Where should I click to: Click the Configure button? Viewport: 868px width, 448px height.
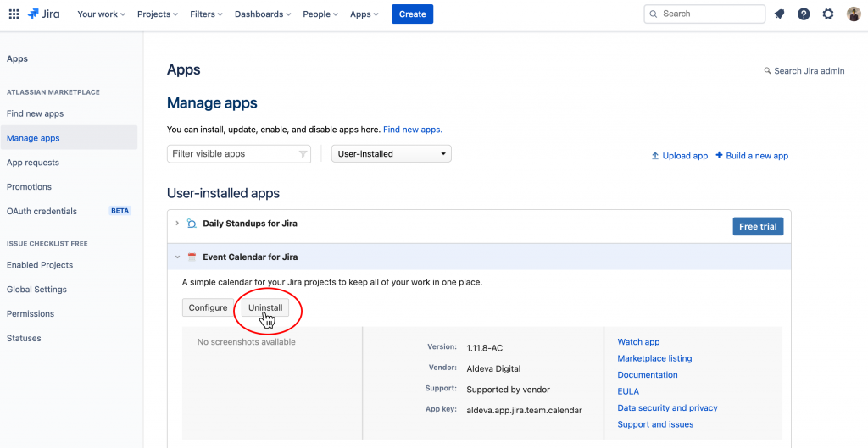[208, 307]
